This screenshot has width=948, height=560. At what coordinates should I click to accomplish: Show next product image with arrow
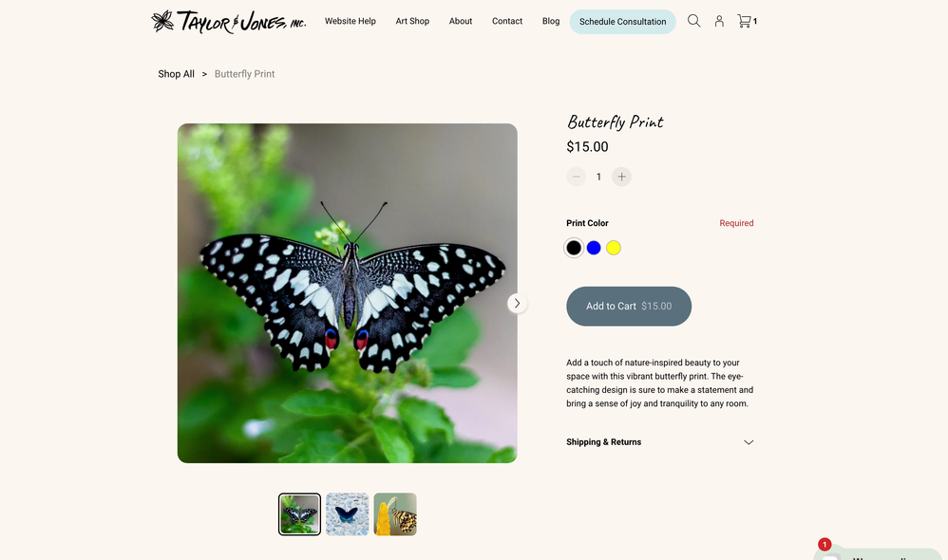(x=517, y=304)
